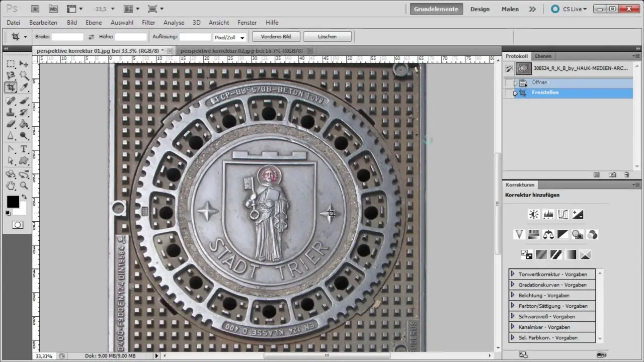Switch to Design workspace
644x362 pixels.
pos(480,9)
